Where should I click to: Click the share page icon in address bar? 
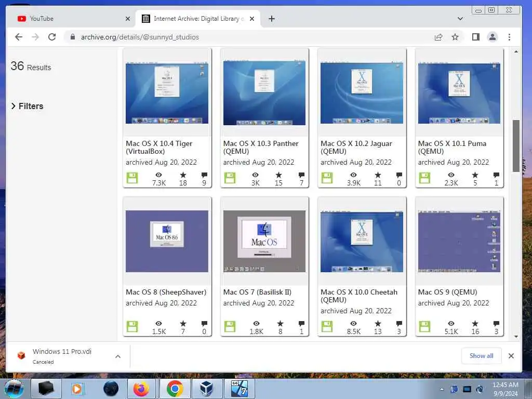click(x=438, y=37)
